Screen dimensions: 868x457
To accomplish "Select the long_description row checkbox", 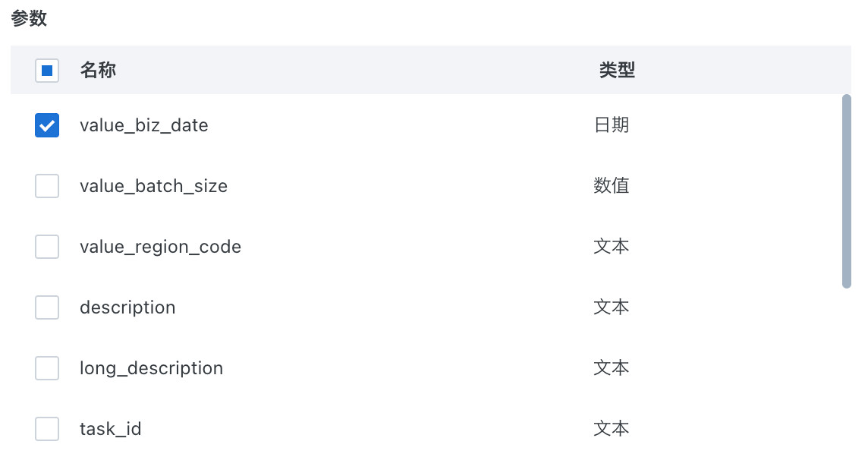I will coord(47,368).
